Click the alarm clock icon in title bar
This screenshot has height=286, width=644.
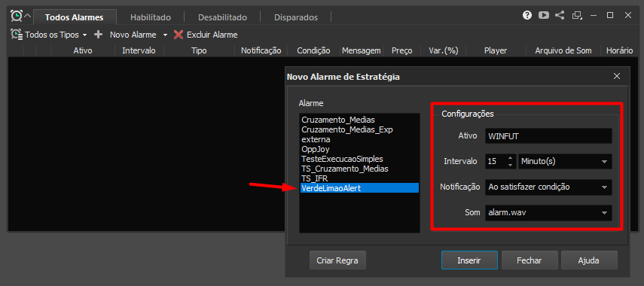click(17, 16)
